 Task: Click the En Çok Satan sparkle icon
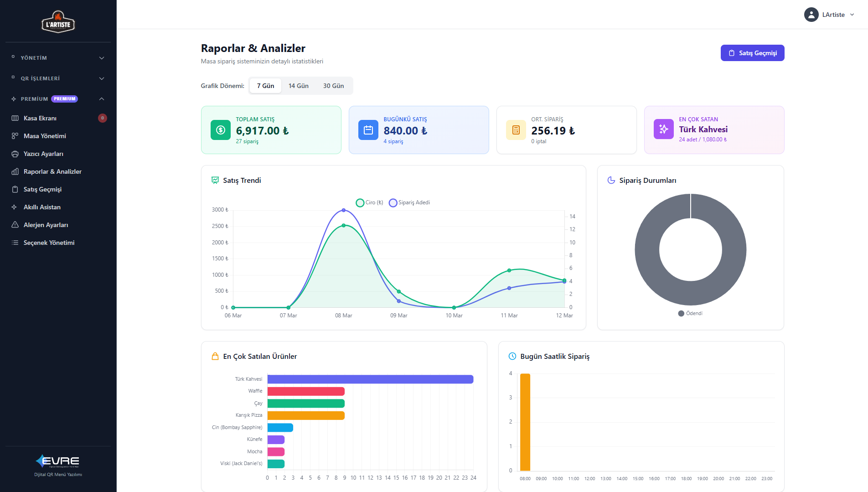[x=664, y=129]
